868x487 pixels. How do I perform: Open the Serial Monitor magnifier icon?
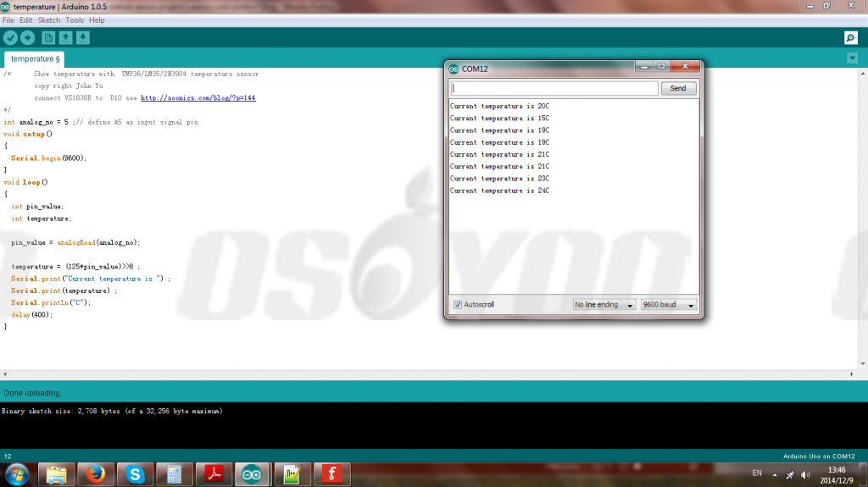pyautogui.click(x=850, y=38)
